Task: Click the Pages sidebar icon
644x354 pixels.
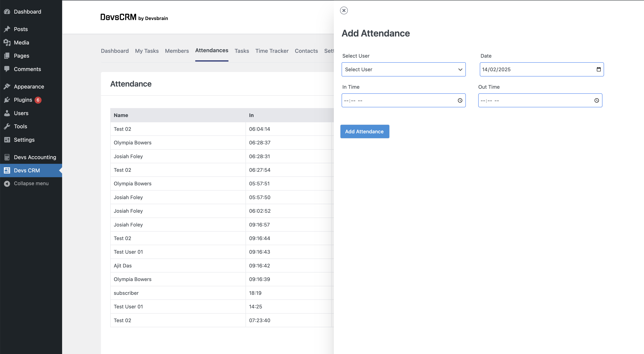Action: 7,56
